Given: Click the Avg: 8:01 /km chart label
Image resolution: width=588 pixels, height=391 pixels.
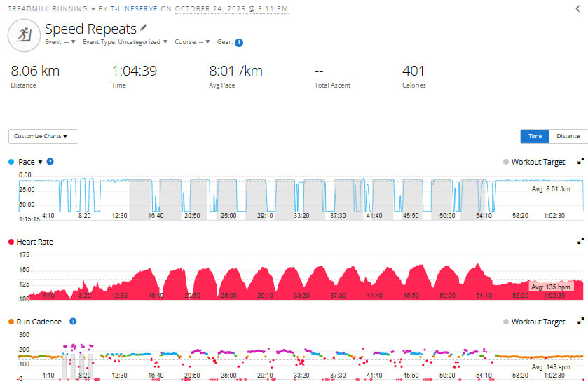Looking at the screenshot, I should coord(551,189).
